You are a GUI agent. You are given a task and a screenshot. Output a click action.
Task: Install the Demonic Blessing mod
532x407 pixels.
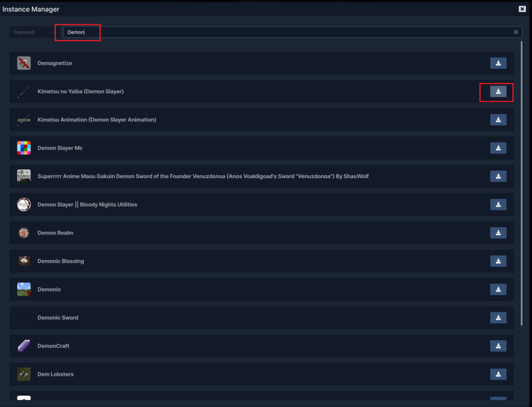(498, 261)
